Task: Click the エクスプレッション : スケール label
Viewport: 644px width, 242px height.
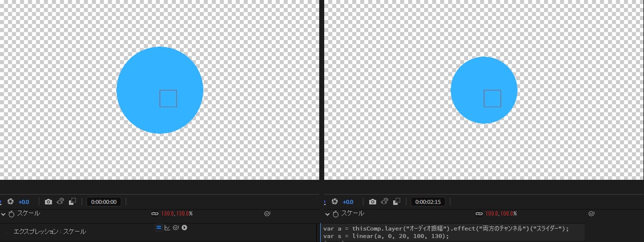Action: point(50,232)
